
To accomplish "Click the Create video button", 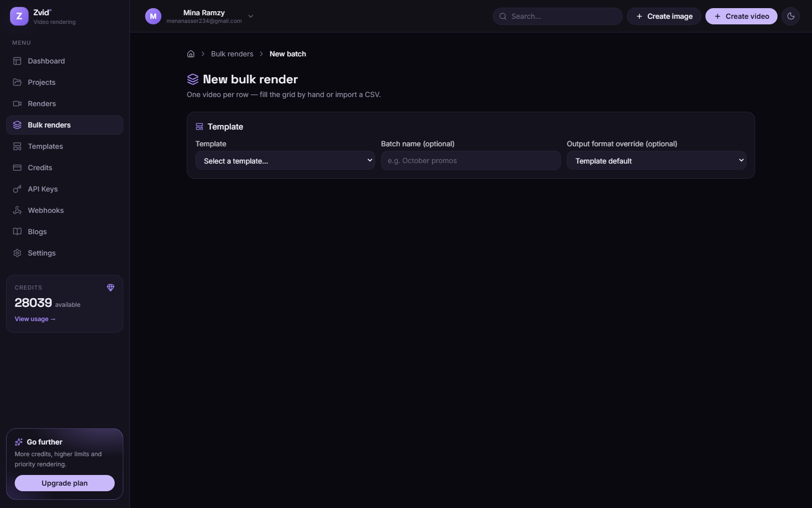I will 741,16.
